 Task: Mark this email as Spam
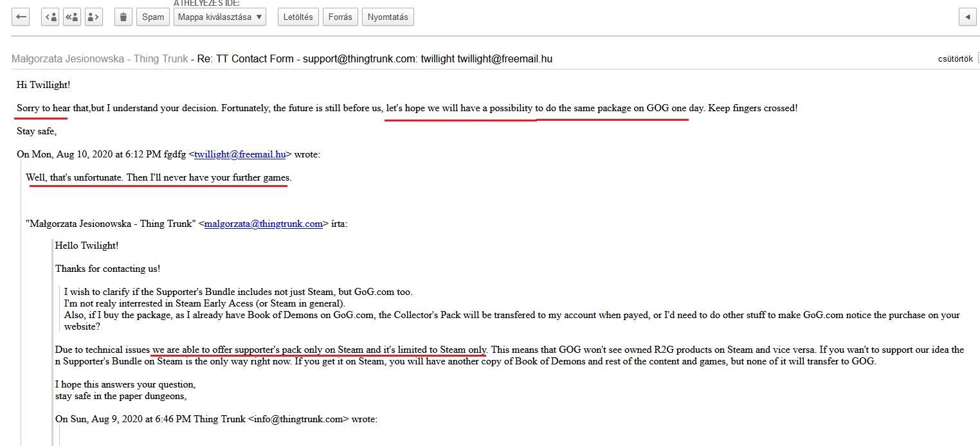[153, 17]
